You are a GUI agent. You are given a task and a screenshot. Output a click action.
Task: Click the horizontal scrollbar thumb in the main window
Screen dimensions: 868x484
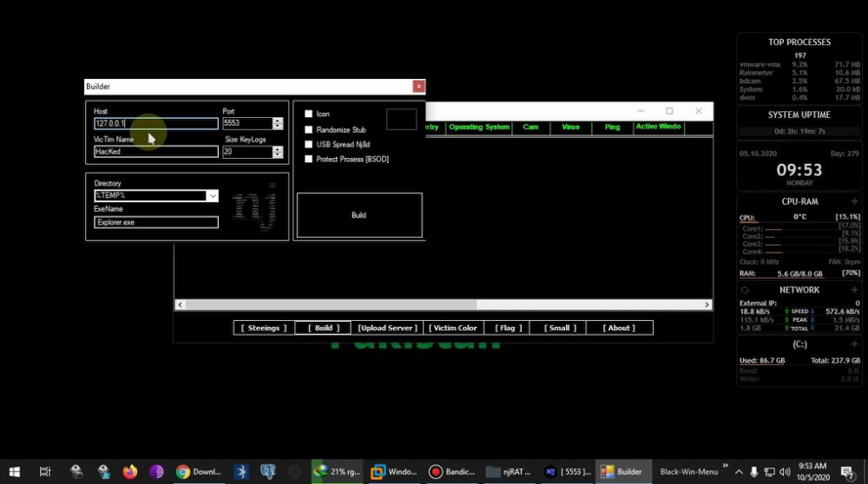(331, 304)
